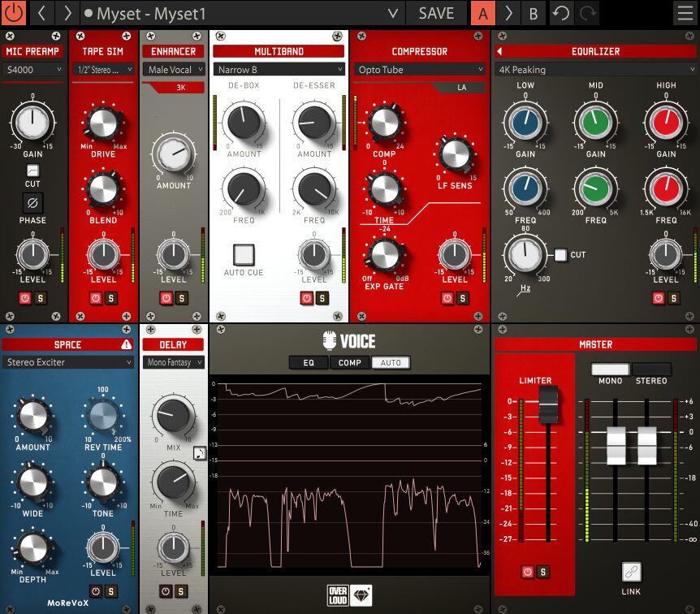The height and width of the screenshot is (614, 700).
Task: Switch to the EQ view tab
Action: 309,363
